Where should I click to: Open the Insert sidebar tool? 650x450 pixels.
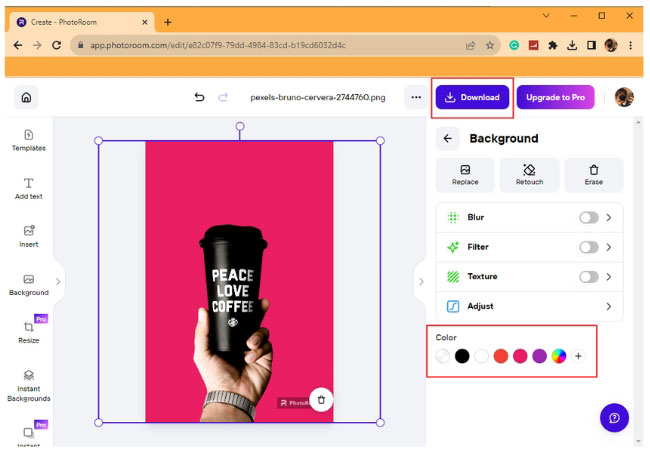click(x=28, y=236)
